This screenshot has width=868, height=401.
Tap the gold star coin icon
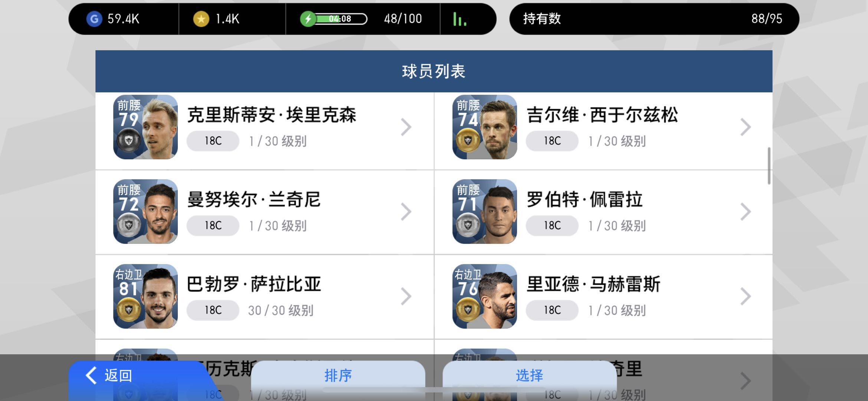coord(201,19)
